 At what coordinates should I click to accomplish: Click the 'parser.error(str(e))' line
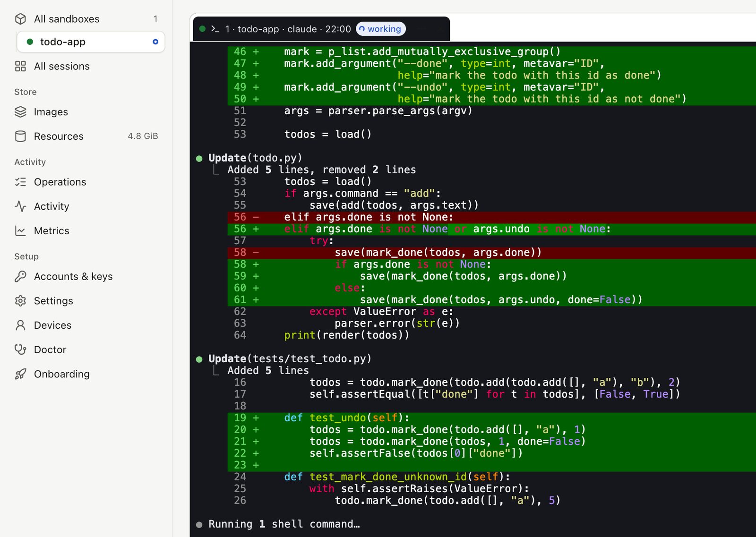(x=397, y=323)
